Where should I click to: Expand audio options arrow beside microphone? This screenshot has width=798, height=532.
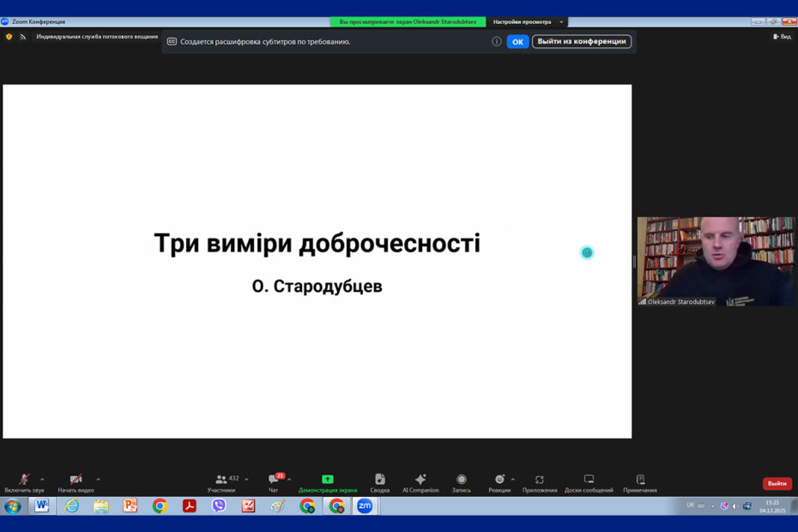[x=42, y=480]
